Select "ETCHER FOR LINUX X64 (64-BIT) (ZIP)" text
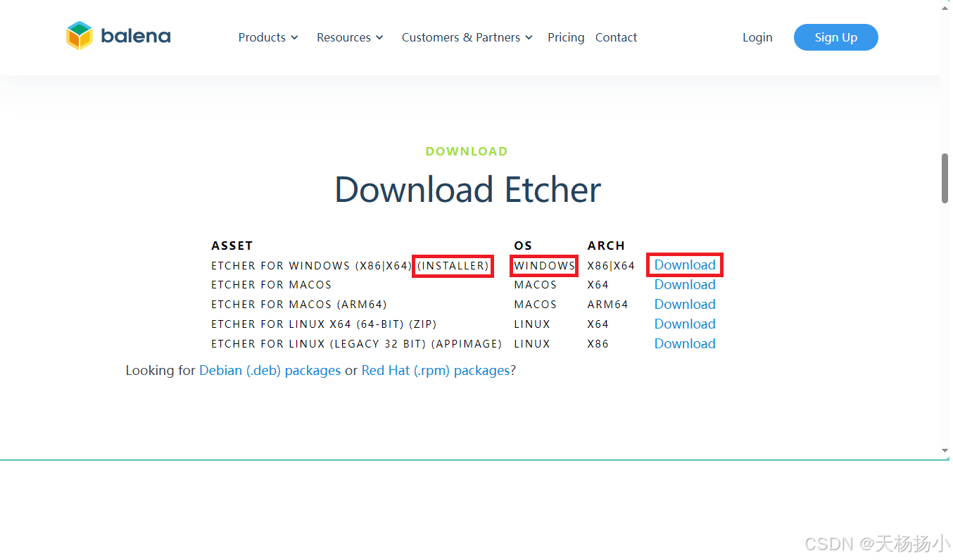The width and height of the screenshot is (953, 560). (x=324, y=324)
